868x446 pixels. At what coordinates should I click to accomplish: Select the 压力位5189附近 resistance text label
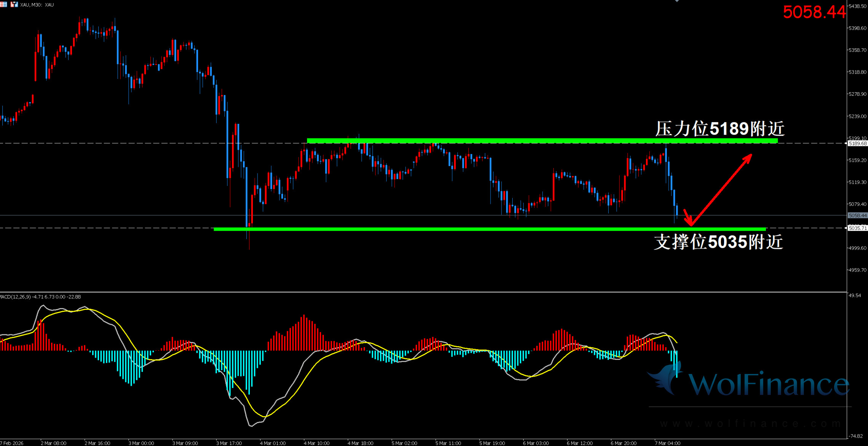point(719,129)
